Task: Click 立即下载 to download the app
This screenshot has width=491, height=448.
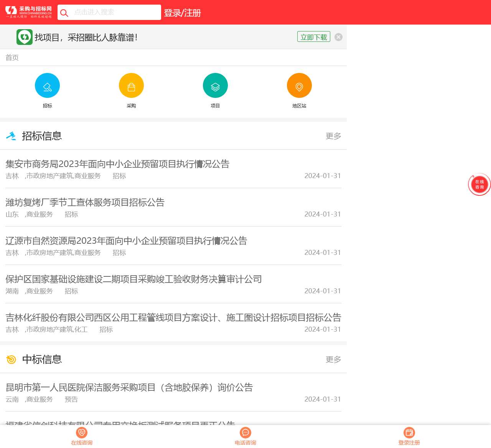Action: point(313,36)
